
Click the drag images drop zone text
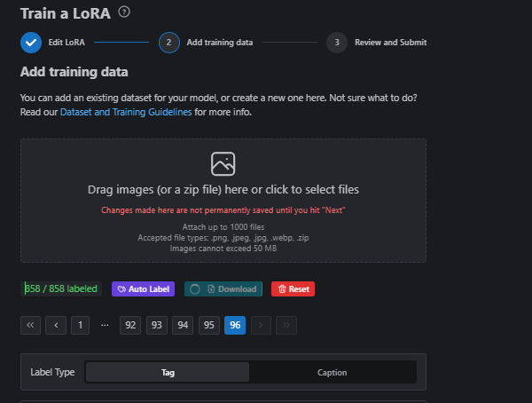pyautogui.click(x=223, y=190)
